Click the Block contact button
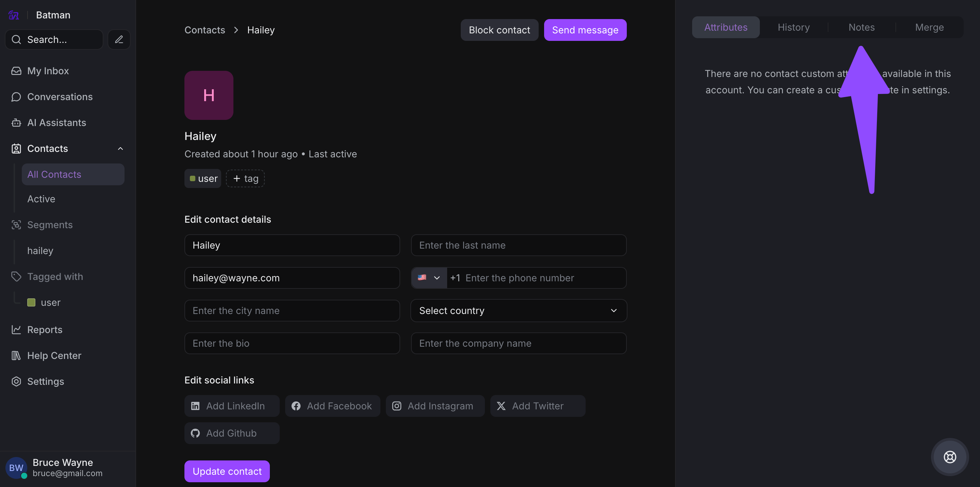Viewport: 980px width, 487px height. pyautogui.click(x=499, y=30)
